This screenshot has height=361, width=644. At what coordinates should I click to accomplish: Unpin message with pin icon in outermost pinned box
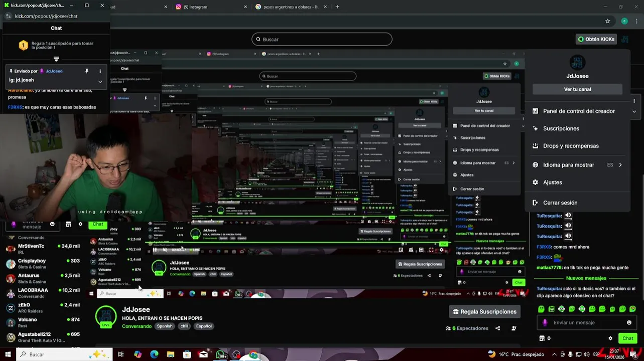pyautogui.click(x=87, y=71)
